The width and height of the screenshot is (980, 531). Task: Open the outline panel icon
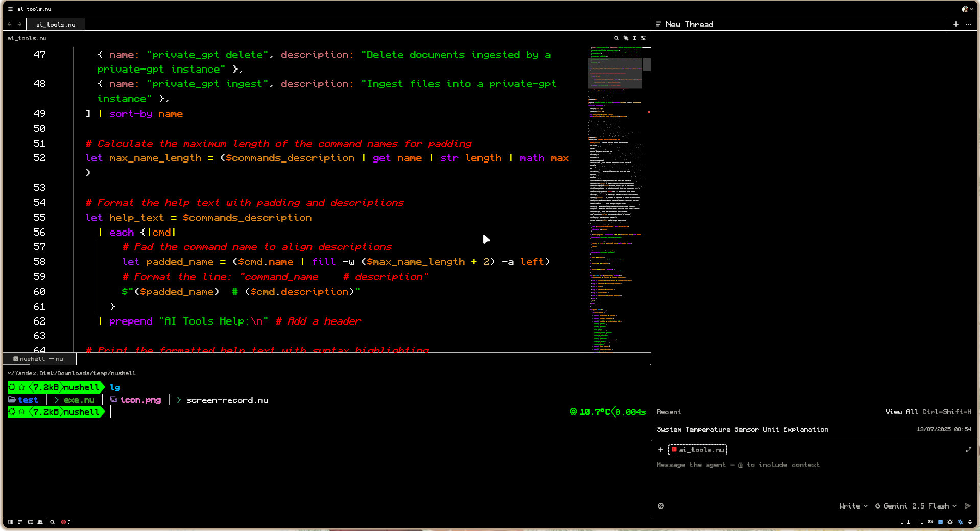point(30,522)
